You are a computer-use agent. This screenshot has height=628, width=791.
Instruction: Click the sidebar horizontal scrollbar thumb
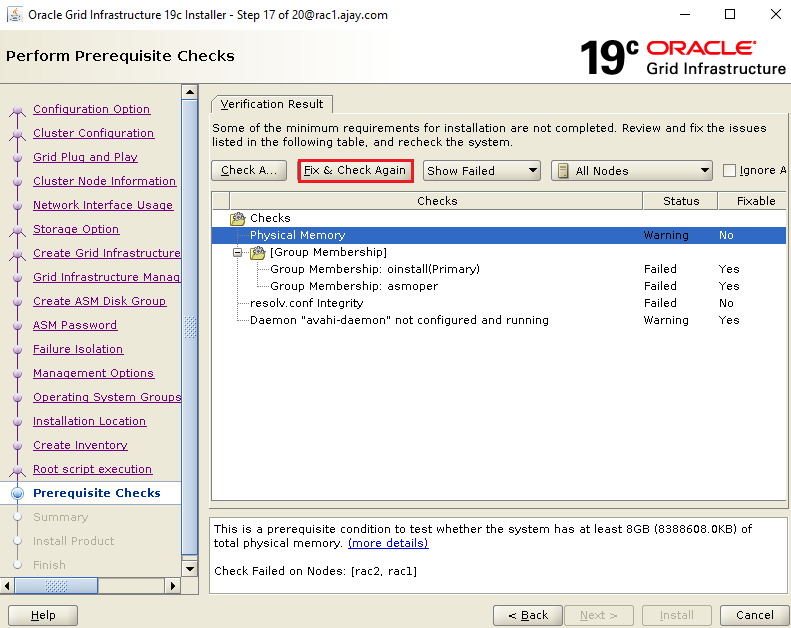tap(56, 586)
